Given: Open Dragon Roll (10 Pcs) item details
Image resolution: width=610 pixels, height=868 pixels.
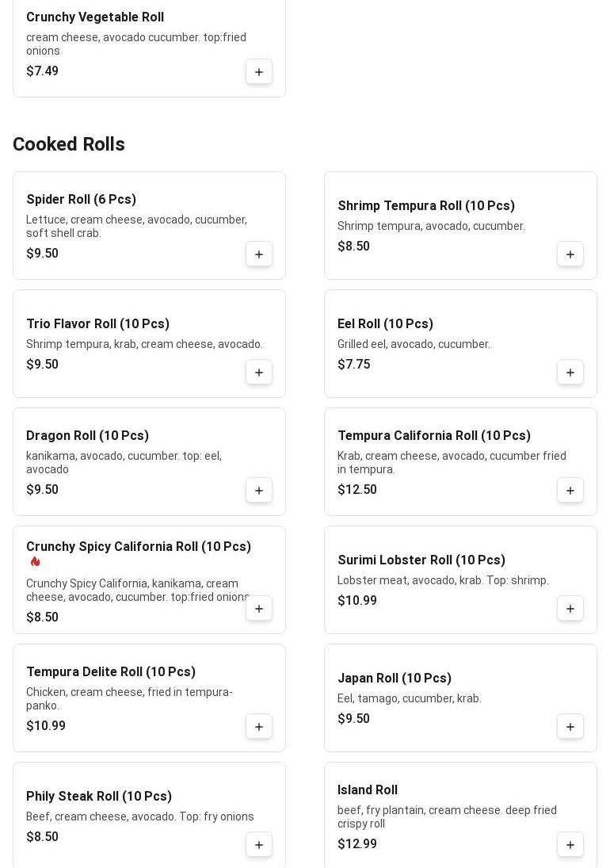Looking at the screenshot, I should point(87,436).
